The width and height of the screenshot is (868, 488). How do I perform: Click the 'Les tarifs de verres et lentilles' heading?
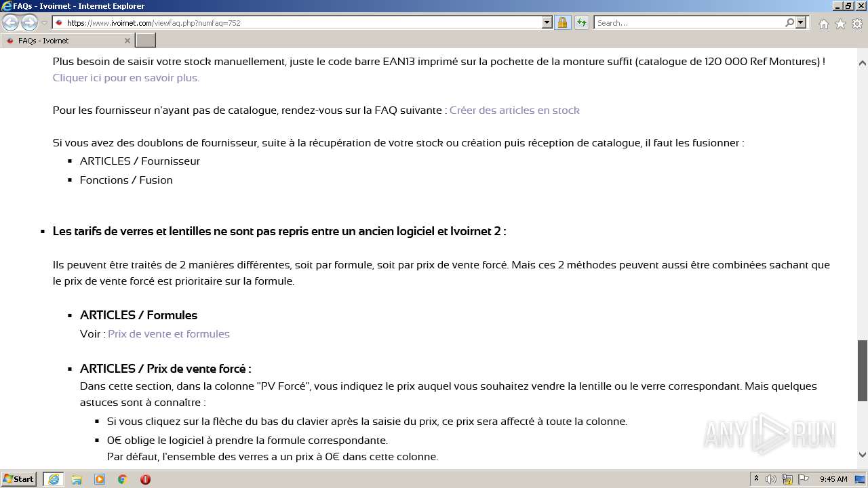click(x=279, y=231)
